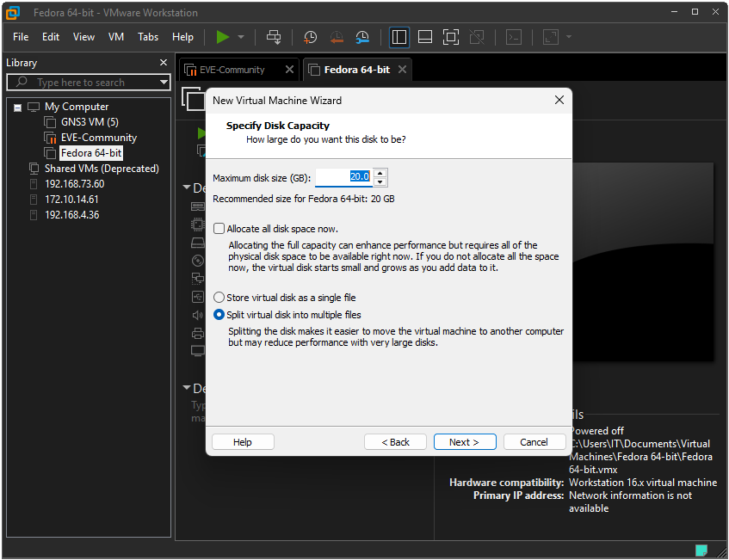Select Split virtual disk into multiple files
The image size is (729, 560).
[219, 315]
